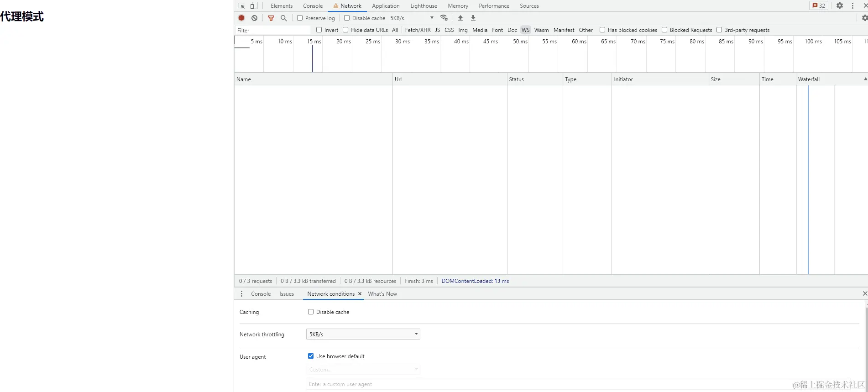Viewport: 868px width, 392px height.
Task: Open the DevTools three-dot customize menu
Action: click(852, 5)
